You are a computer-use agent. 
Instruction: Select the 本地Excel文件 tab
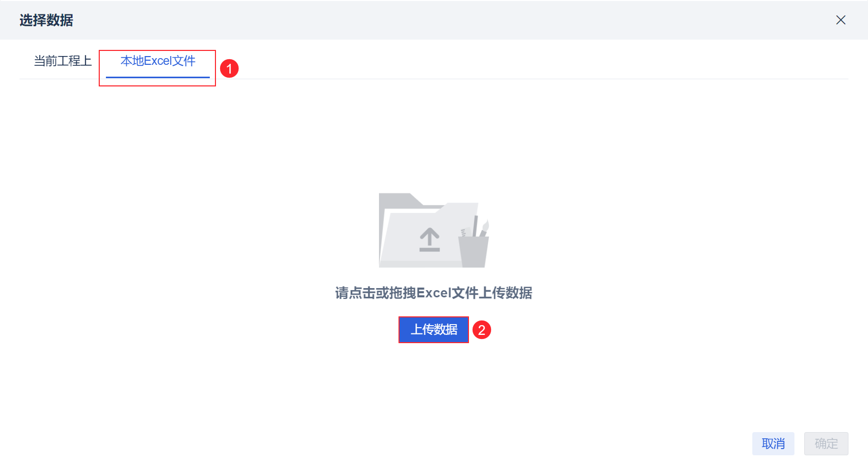pos(158,61)
